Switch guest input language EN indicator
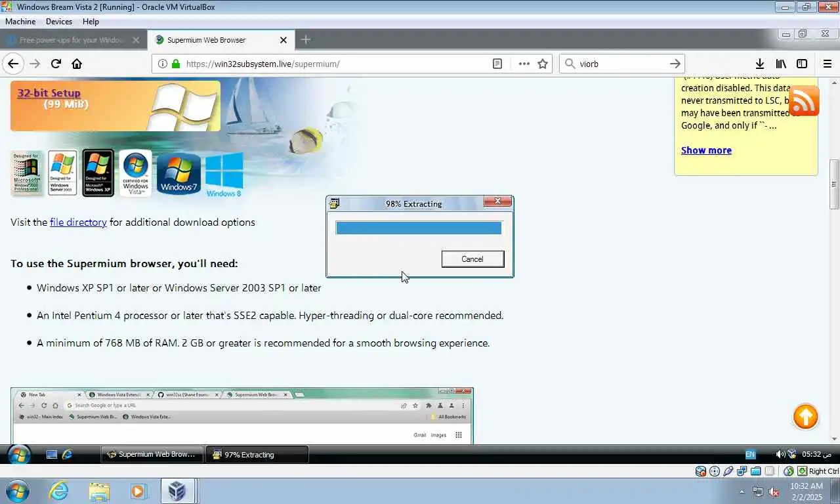 [750, 454]
